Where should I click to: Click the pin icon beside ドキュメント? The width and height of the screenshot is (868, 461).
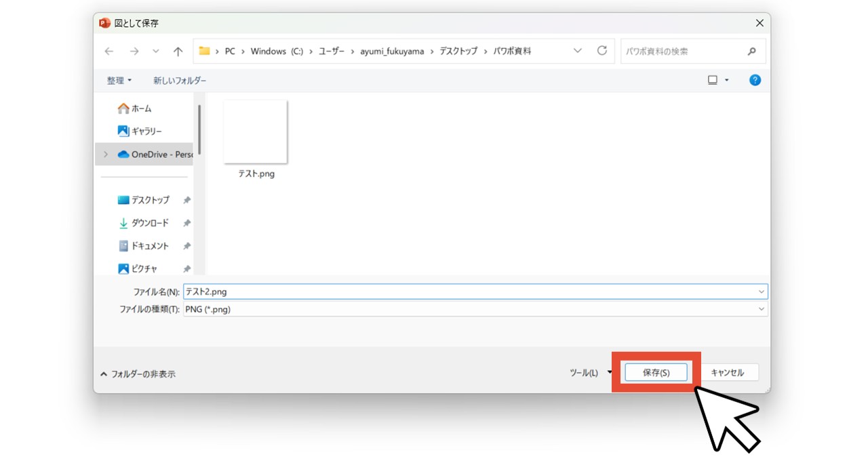186,247
